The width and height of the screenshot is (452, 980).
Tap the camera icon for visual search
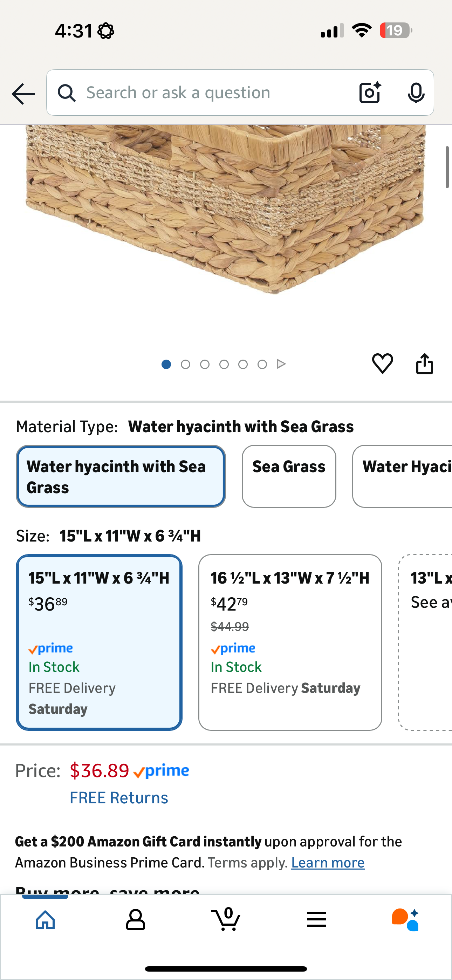pos(369,92)
